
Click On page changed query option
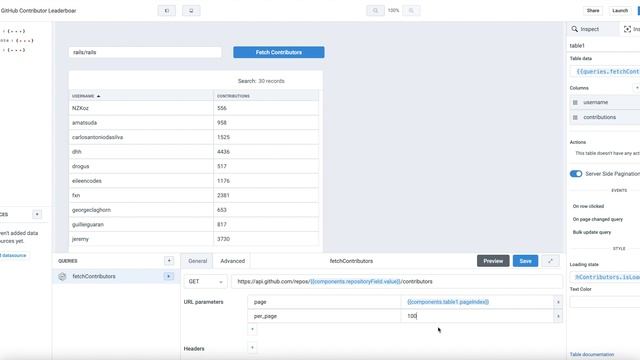coord(598,220)
